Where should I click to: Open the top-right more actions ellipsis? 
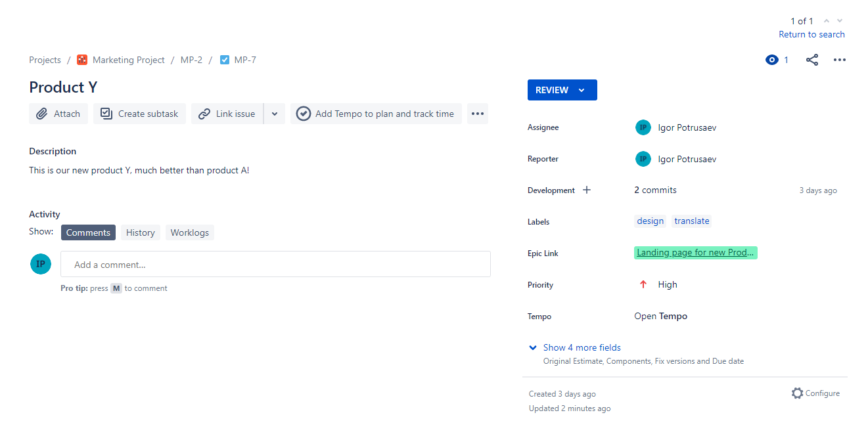point(839,60)
